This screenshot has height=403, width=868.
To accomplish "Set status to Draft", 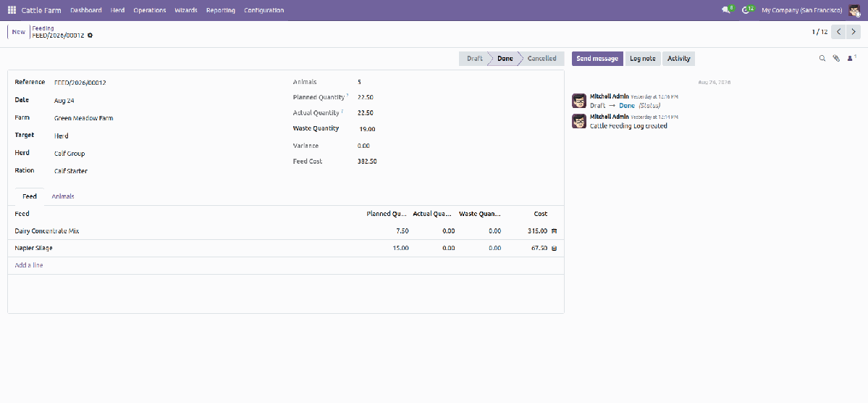I will coord(474,58).
